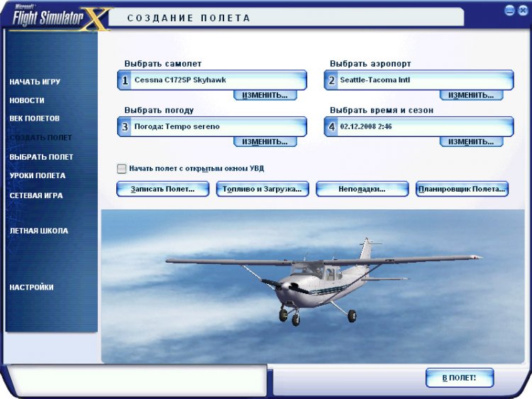Open ВЕК ПОЛЕТОВ in the sidebar
532x399 pixels.
(x=34, y=119)
